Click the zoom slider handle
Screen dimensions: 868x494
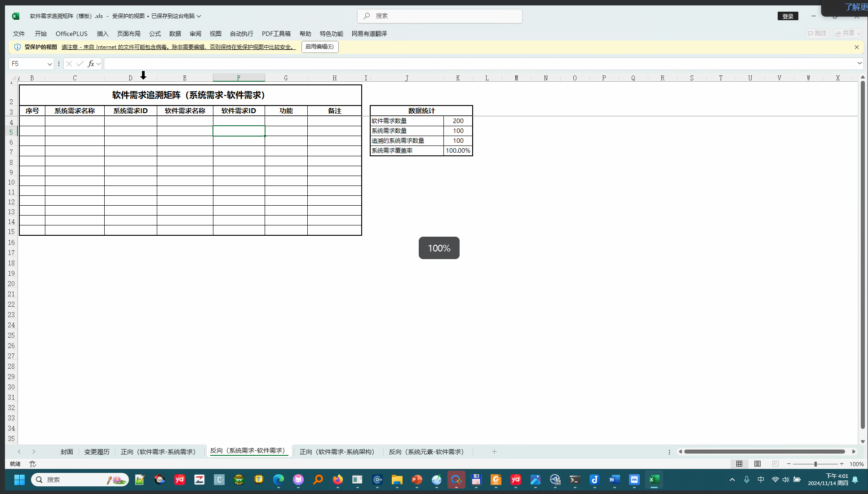tap(815, 464)
